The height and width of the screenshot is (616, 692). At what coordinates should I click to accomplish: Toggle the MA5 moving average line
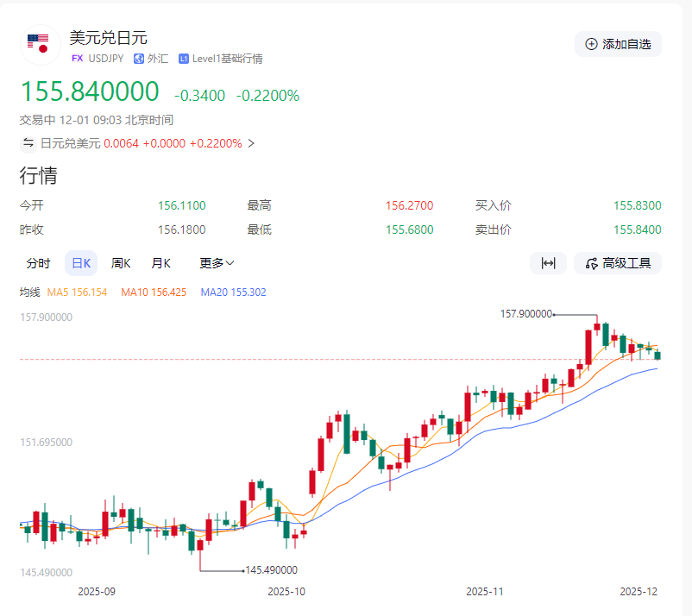click(77, 292)
